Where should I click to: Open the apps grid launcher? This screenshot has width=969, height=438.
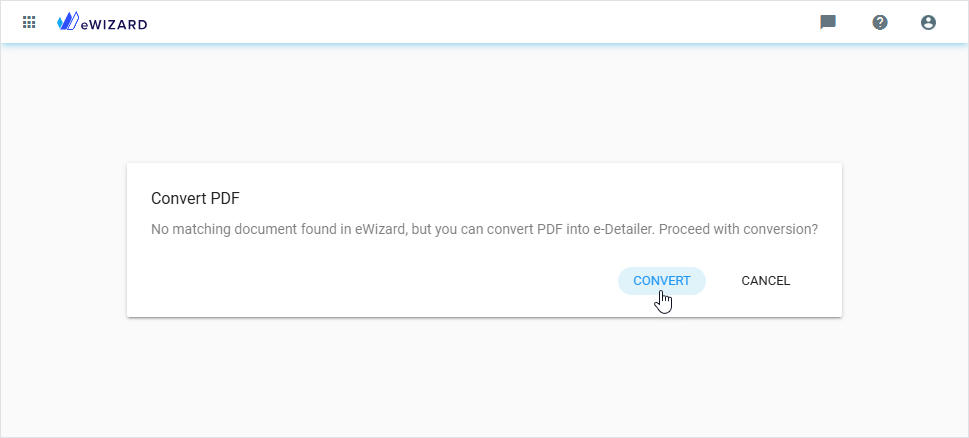[29, 21]
